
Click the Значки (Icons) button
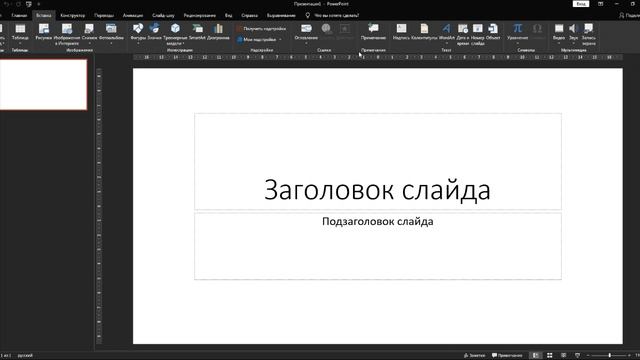(x=154, y=32)
